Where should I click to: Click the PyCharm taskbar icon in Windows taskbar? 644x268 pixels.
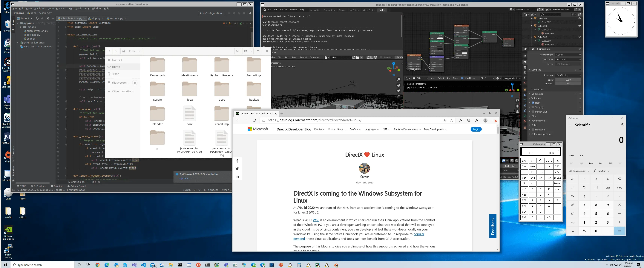(318, 264)
